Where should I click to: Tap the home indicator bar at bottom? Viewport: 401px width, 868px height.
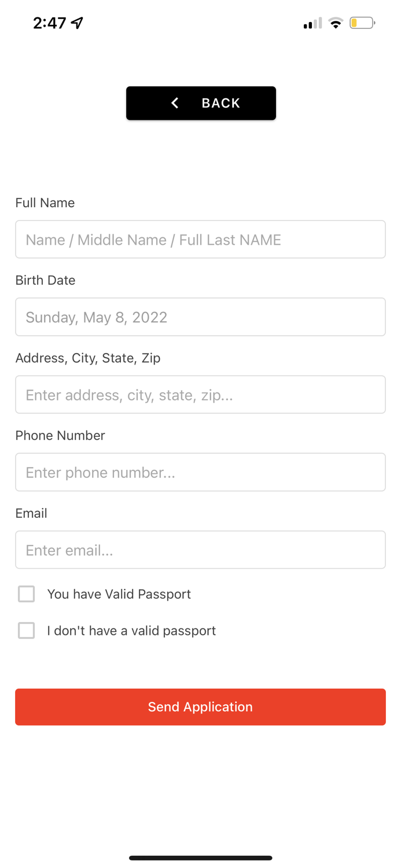coord(200,858)
